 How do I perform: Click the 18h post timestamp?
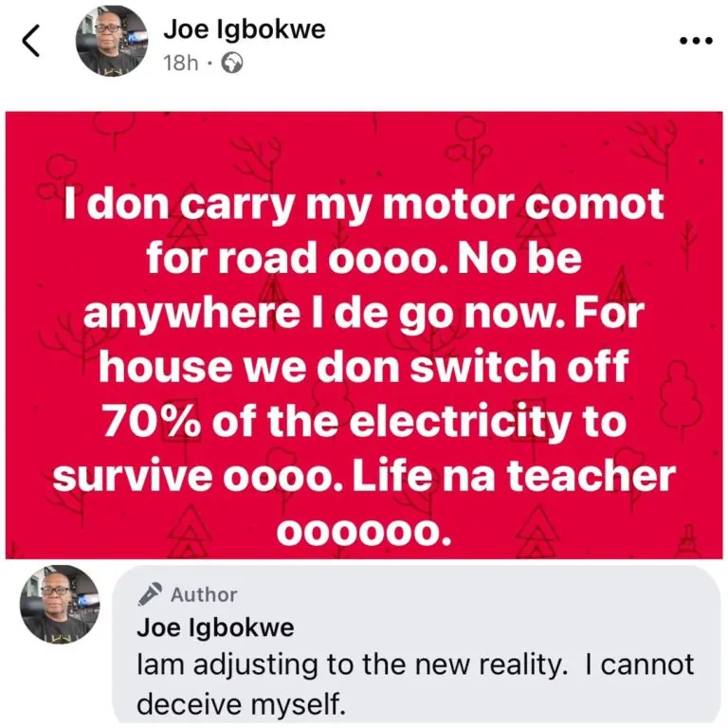click(x=181, y=64)
